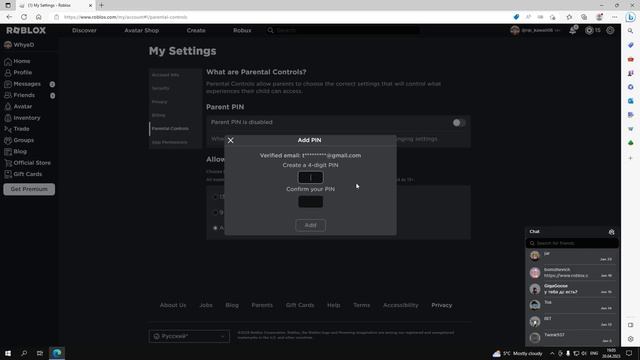The width and height of the screenshot is (640, 360).
Task: Toggle the Parent PIN switch
Action: [459, 122]
